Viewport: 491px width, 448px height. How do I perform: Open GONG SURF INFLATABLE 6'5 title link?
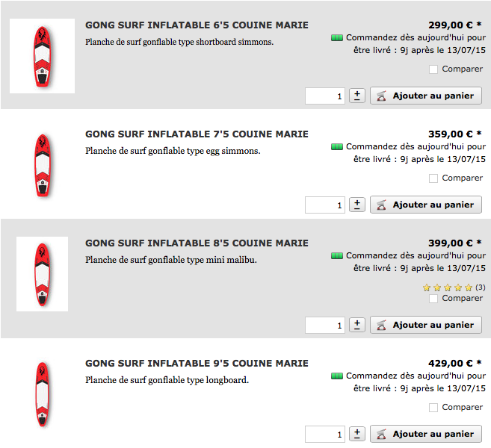tap(197, 25)
